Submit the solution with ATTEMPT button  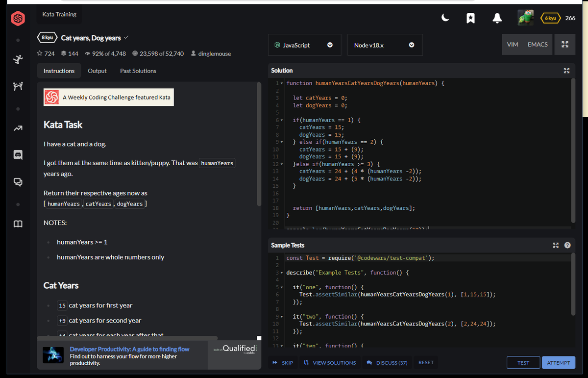click(559, 363)
